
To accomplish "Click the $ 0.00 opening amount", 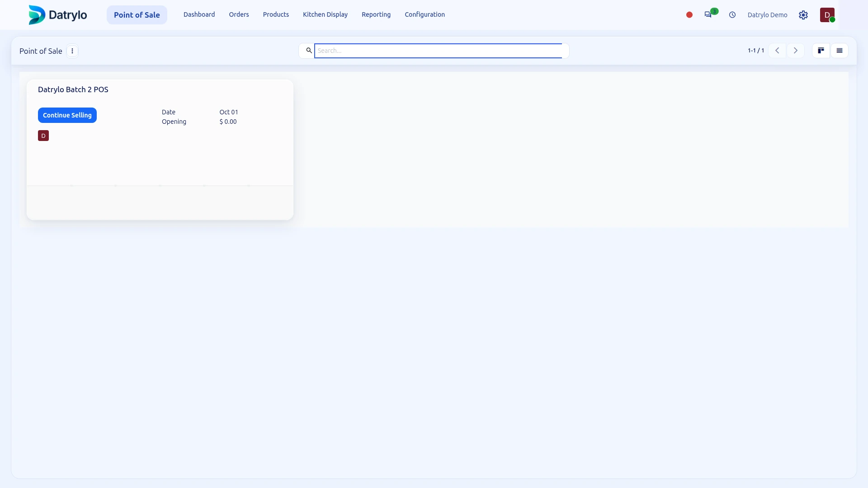I will pos(228,122).
